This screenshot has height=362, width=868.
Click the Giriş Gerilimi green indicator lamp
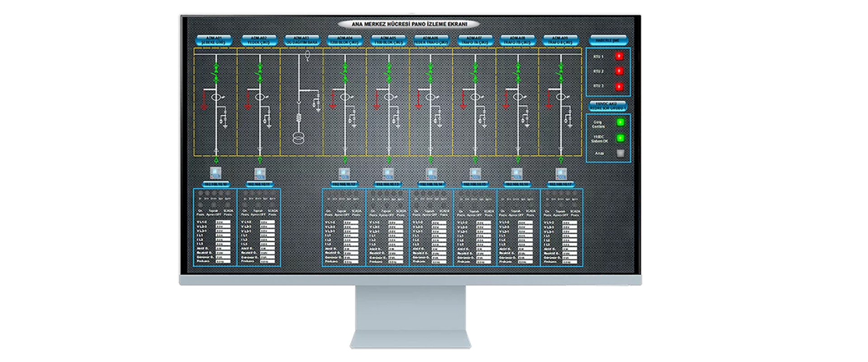tap(621, 122)
